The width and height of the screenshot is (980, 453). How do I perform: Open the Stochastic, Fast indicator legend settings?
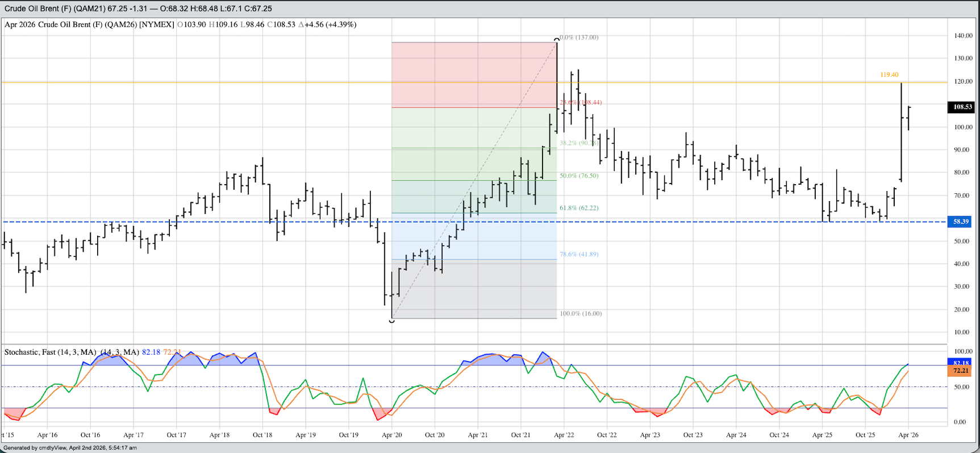(50, 352)
